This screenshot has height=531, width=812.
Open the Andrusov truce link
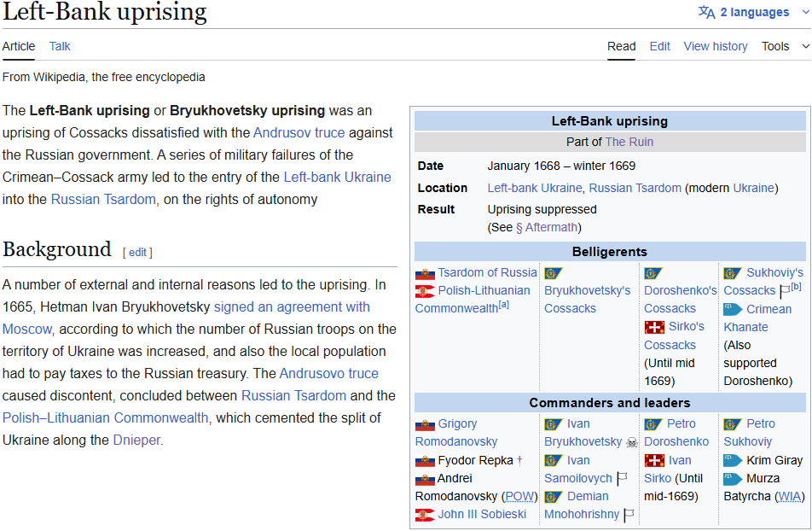[299, 133]
